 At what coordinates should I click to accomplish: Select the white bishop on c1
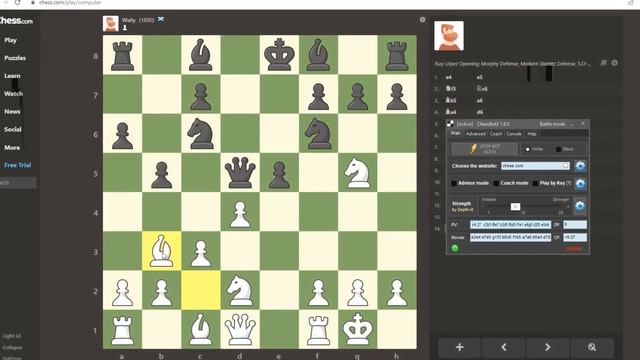click(x=200, y=329)
